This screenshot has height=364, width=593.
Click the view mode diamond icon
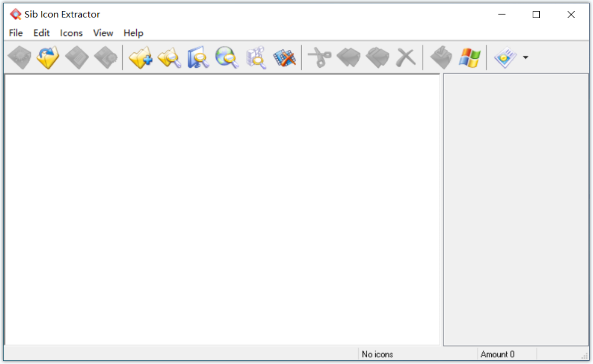(505, 58)
